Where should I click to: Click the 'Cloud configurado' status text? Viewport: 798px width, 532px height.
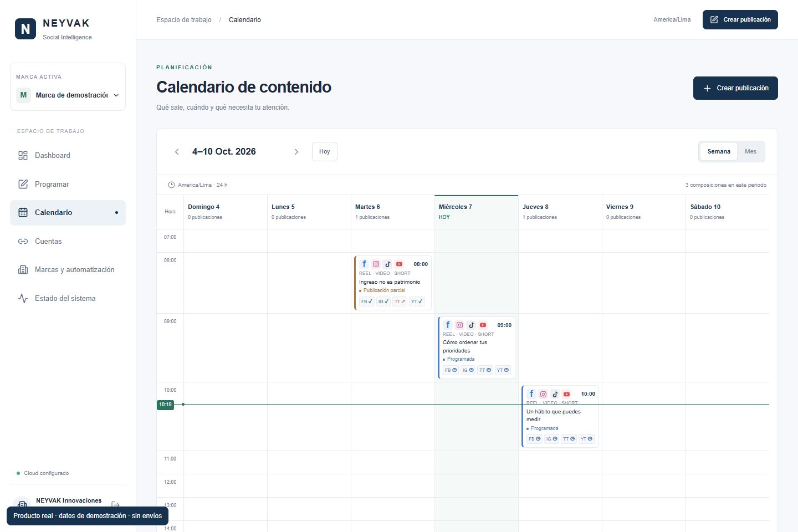click(46, 473)
